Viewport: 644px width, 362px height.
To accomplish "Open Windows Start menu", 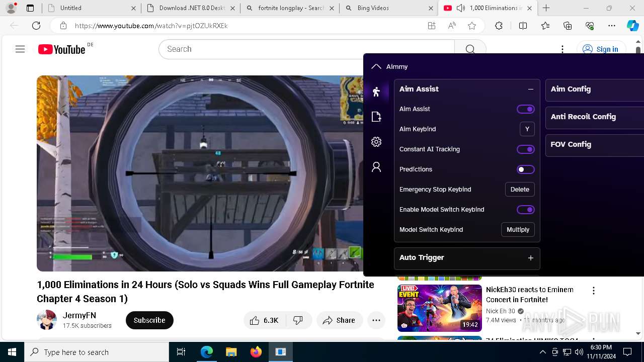I will 12,352.
